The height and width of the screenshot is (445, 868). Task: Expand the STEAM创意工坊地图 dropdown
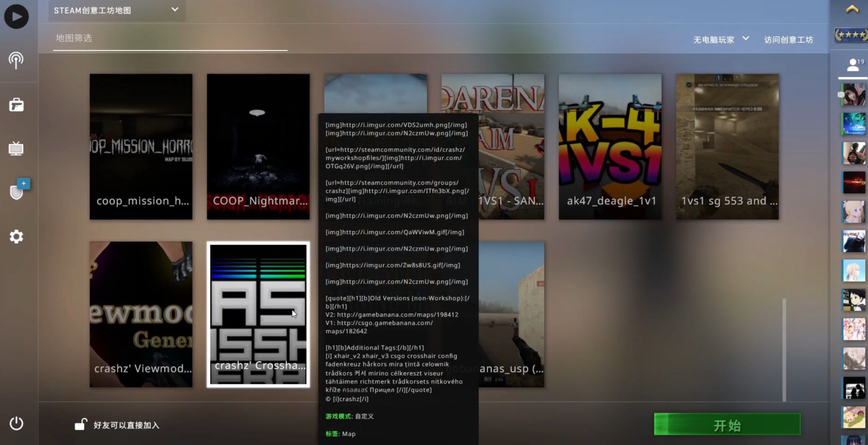tap(117, 11)
